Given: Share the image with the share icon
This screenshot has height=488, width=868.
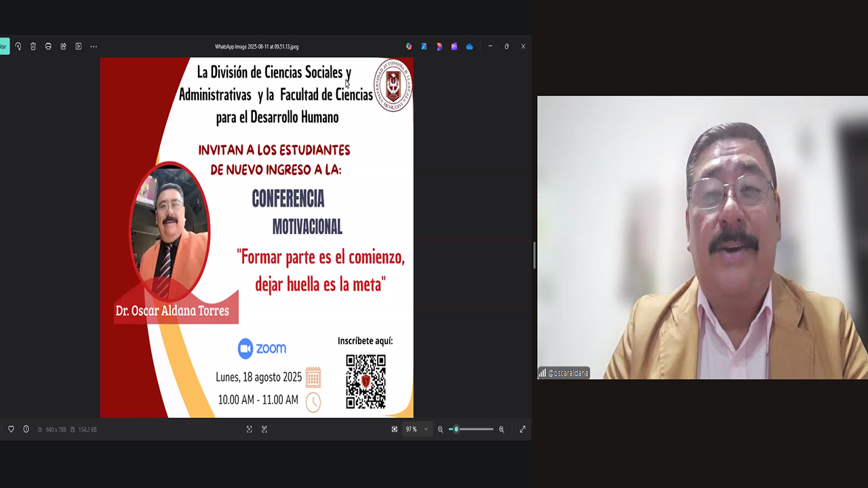Looking at the screenshot, I should [63, 46].
